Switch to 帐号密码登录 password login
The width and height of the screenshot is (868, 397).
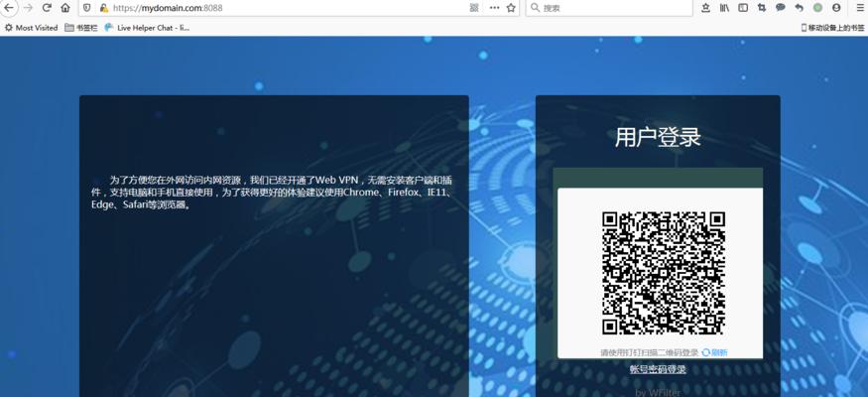coord(659,369)
